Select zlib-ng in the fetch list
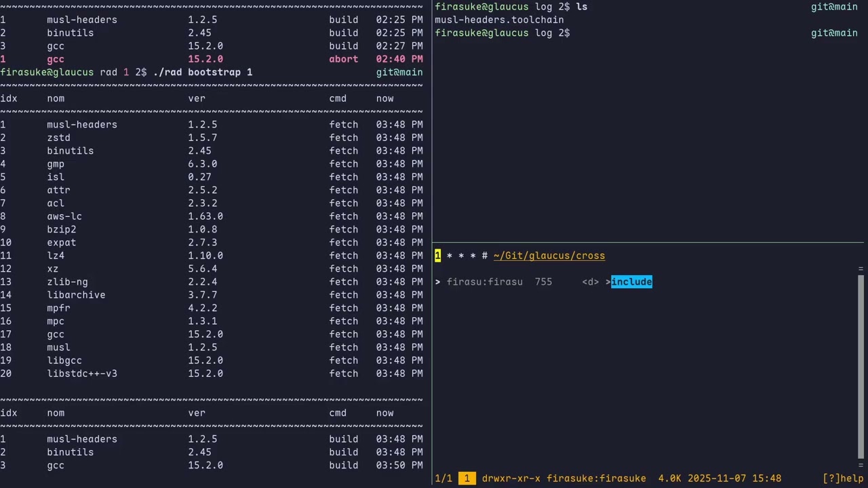The image size is (868, 488). tap(67, 282)
